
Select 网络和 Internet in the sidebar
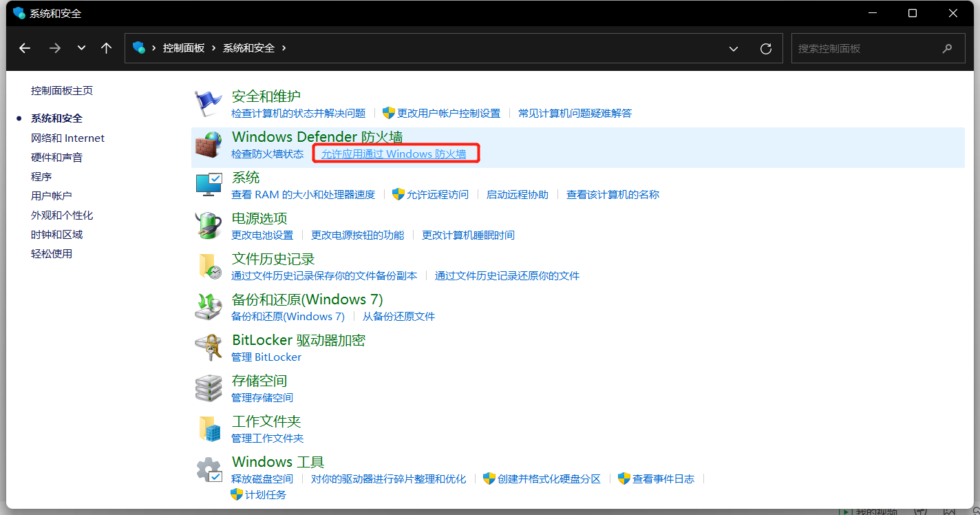68,138
